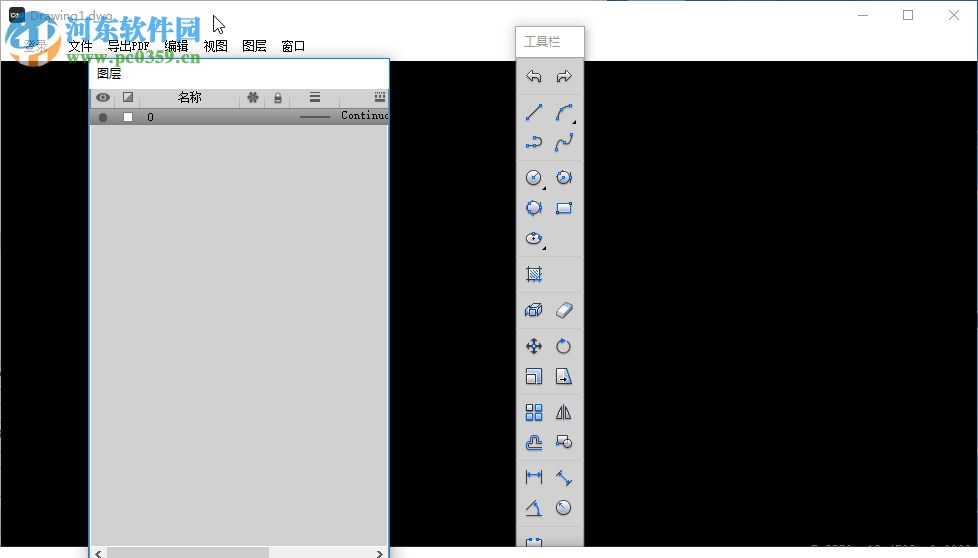Image resolution: width=978 pixels, height=558 pixels.
Task: Select the Linear dimension tool
Action: pos(534,478)
